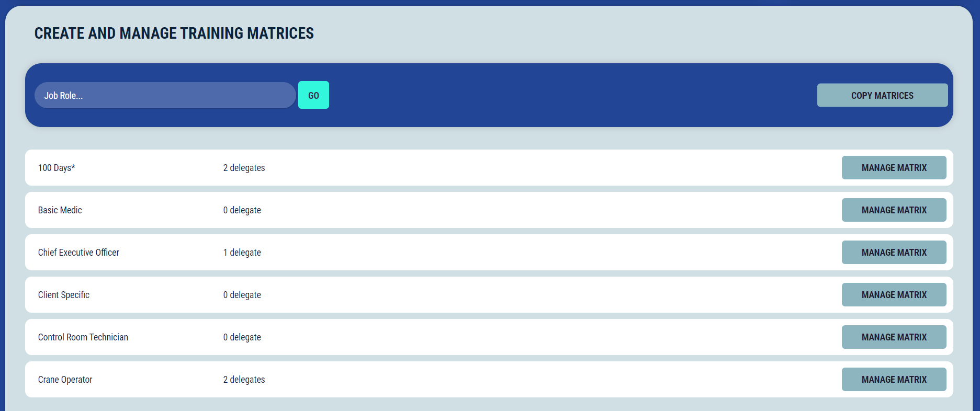Manage matrix for 100 Days*
Screen dimensions: 980x411
894,168
